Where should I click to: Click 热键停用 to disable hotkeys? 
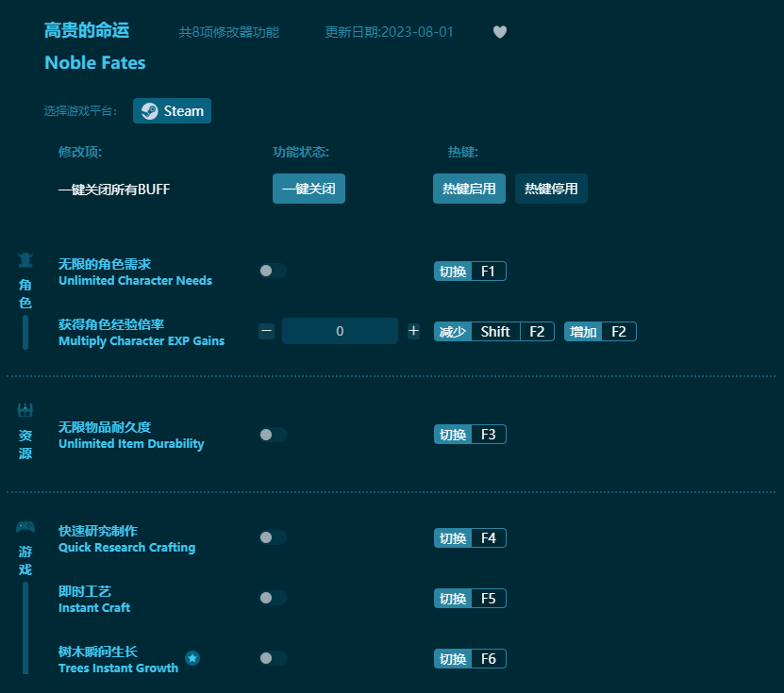pyautogui.click(x=551, y=189)
